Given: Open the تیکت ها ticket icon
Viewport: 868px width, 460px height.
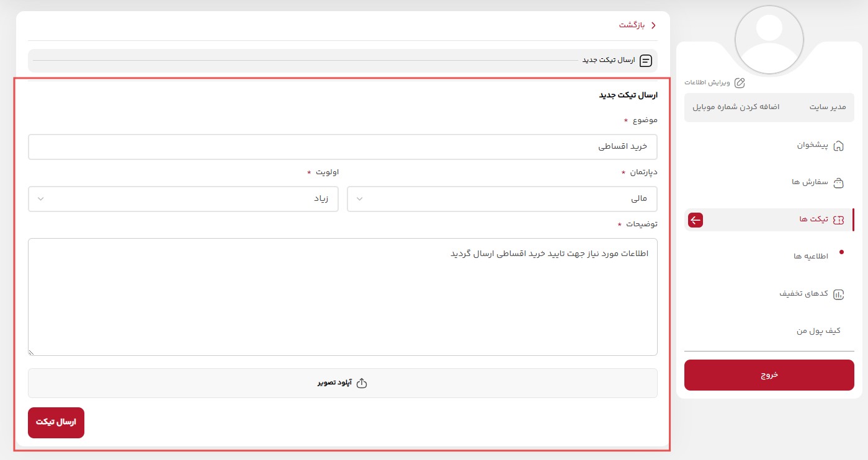Looking at the screenshot, I should pos(839,219).
